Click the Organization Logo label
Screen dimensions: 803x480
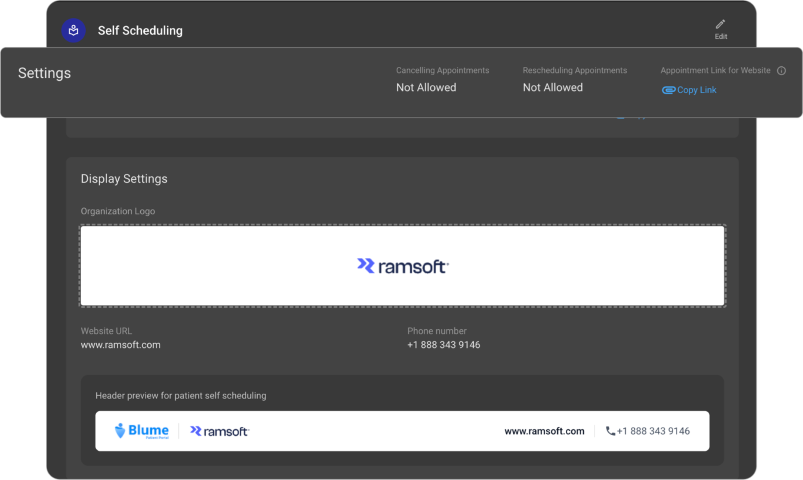coord(118,211)
